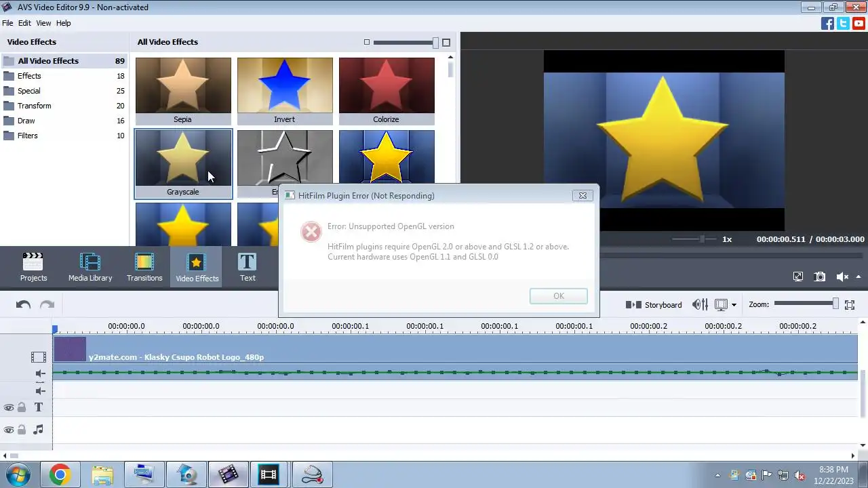Select the Transform category folder
The width and height of the screenshot is (868, 488).
tap(64, 106)
